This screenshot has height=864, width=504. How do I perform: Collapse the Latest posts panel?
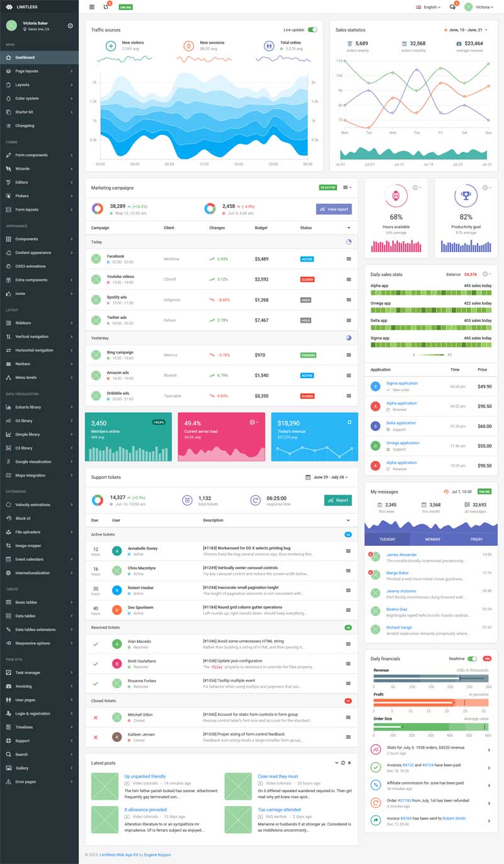(336, 763)
